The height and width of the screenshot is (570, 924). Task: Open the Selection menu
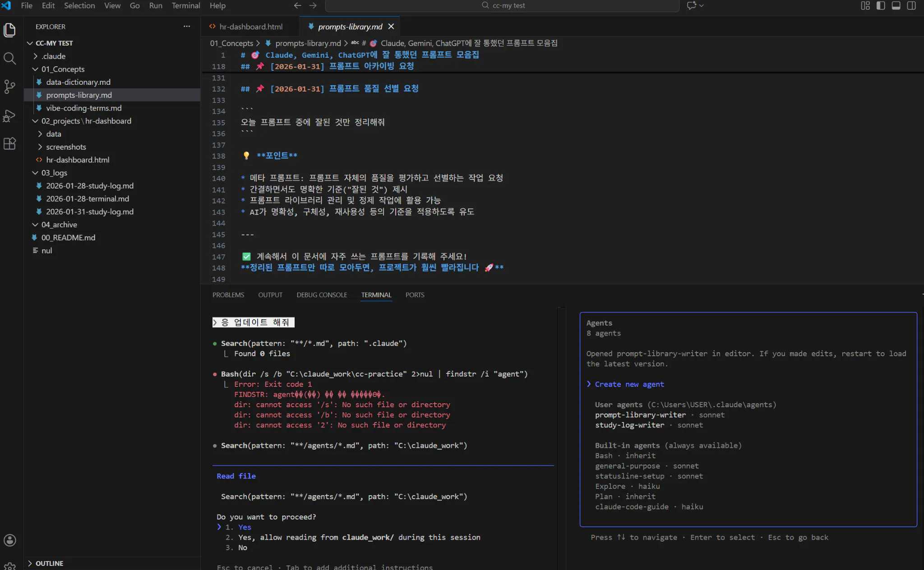tap(79, 5)
